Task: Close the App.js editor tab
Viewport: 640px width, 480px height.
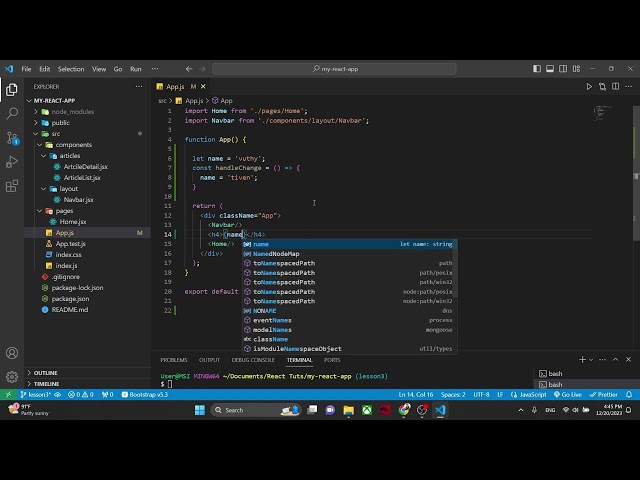Action: coord(203,87)
